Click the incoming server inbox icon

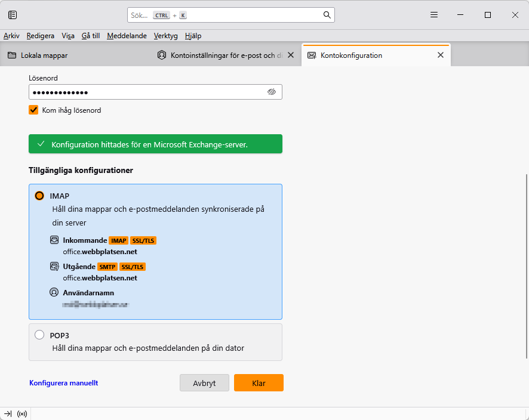[54, 240]
